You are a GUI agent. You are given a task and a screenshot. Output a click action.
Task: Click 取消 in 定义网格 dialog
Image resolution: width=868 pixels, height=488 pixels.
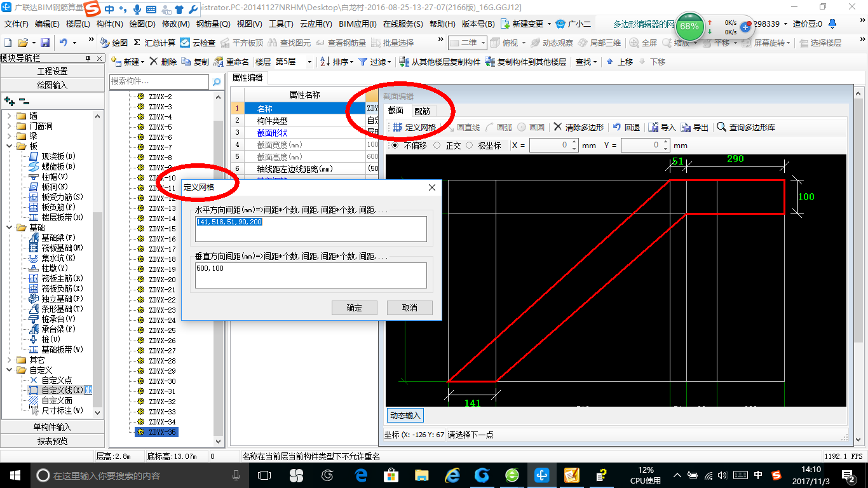pyautogui.click(x=410, y=308)
